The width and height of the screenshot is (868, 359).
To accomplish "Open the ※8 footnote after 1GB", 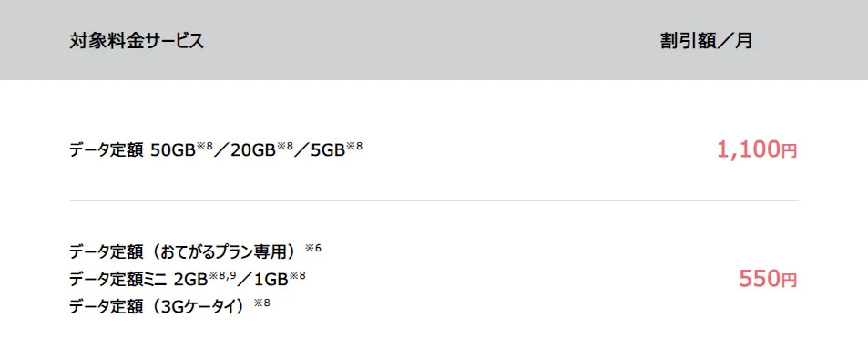I will 297,275.
